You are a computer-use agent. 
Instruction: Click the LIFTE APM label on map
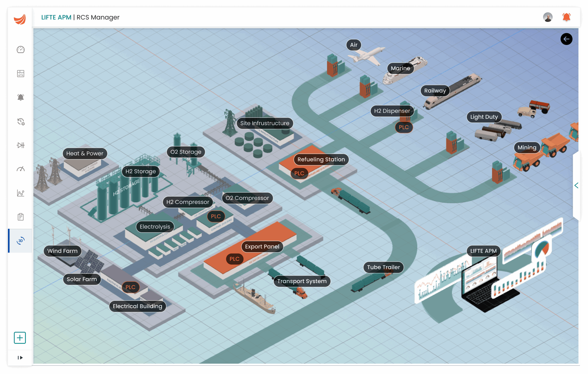pos(483,251)
